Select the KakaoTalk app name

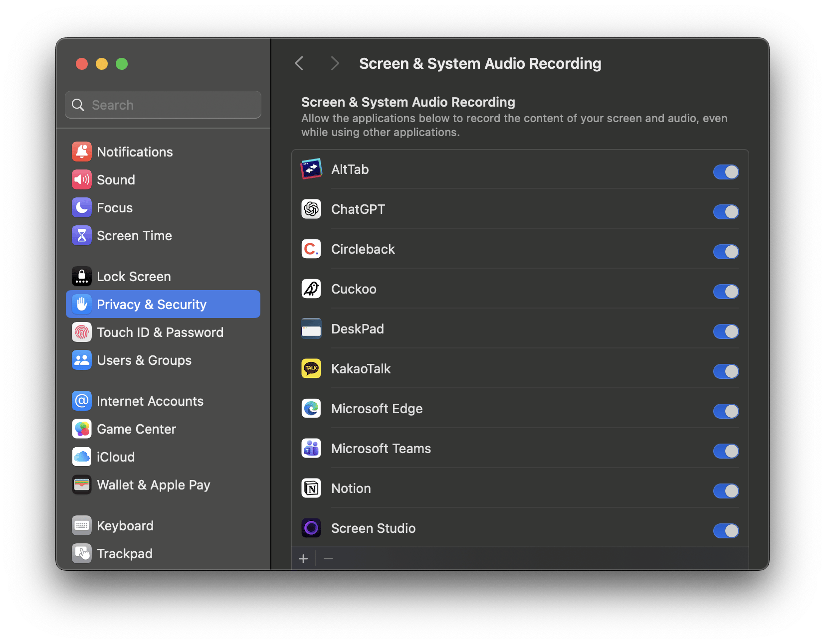361,369
